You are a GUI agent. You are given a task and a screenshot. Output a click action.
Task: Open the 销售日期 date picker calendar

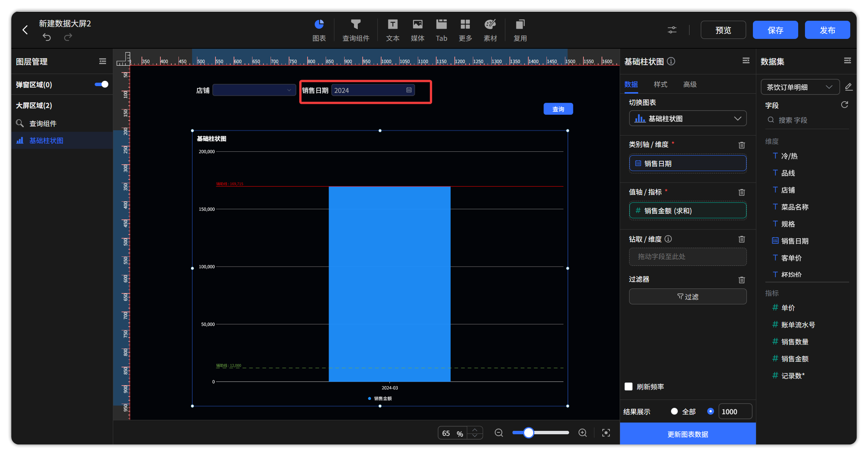click(409, 90)
